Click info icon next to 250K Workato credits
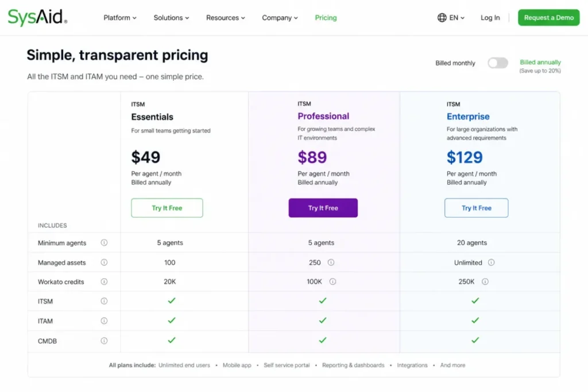 tap(485, 281)
